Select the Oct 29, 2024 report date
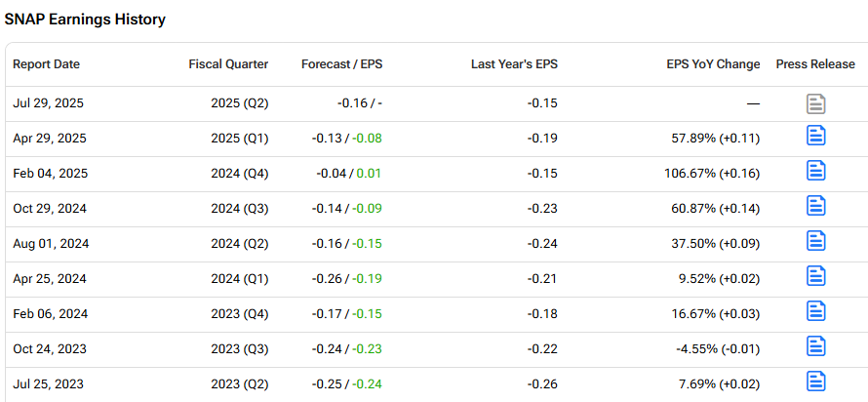The width and height of the screenshot is (868, 402). [x=50, y=209]
